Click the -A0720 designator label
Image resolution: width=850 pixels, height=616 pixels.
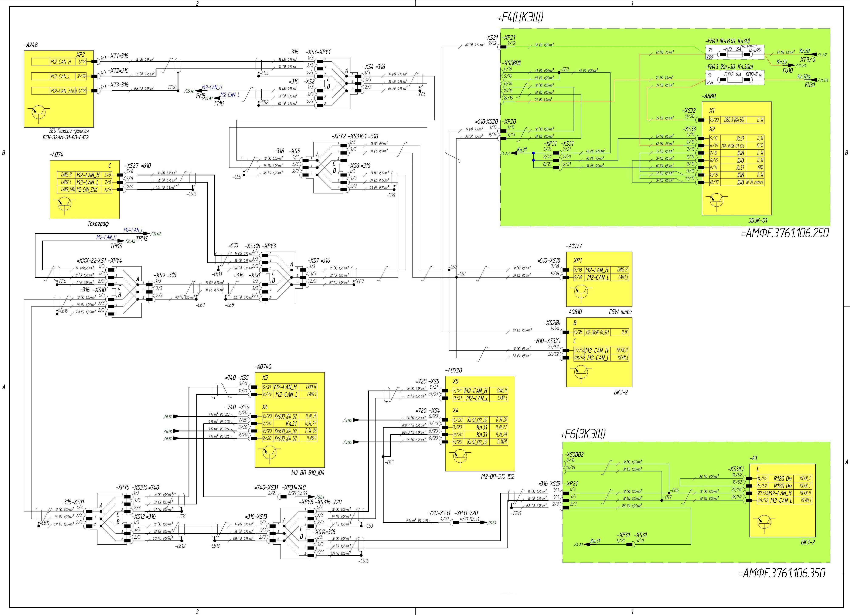click(x=453, y=370)
